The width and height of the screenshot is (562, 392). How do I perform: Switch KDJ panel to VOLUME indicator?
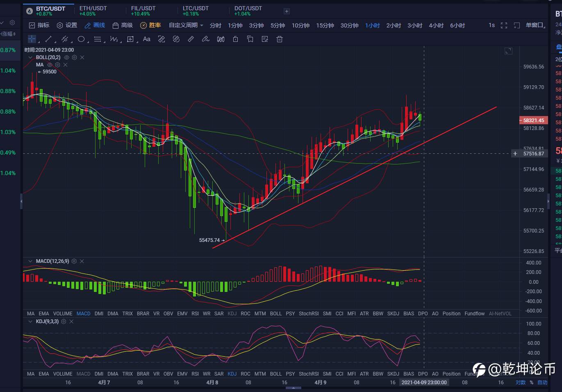tap(63, 374)
